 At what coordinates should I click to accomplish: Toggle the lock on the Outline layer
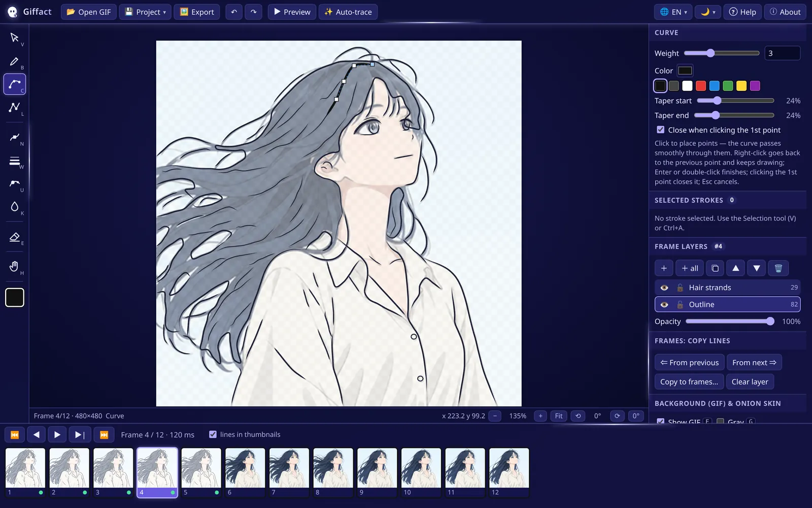680,305
